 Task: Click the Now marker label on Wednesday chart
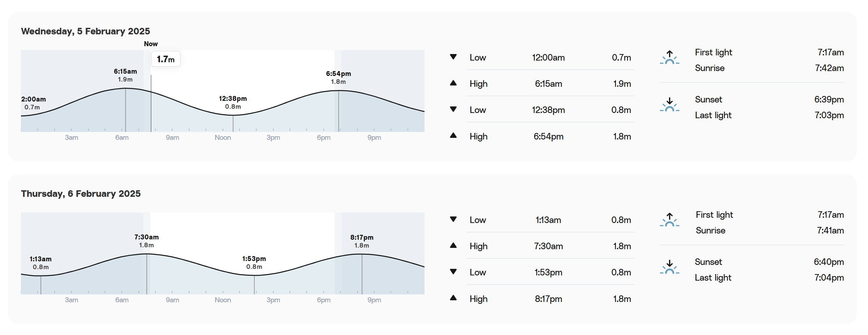tap(151, 44)
